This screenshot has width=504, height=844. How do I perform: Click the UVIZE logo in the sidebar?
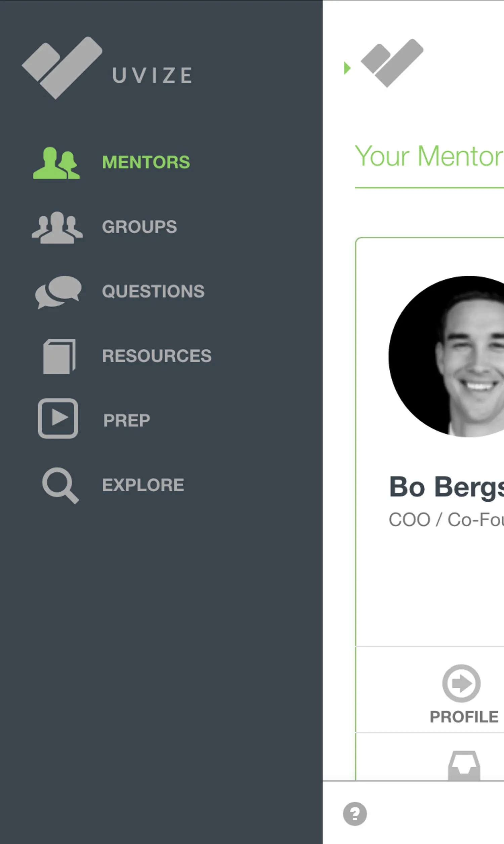pyautogui.click(x=107, y=68)
